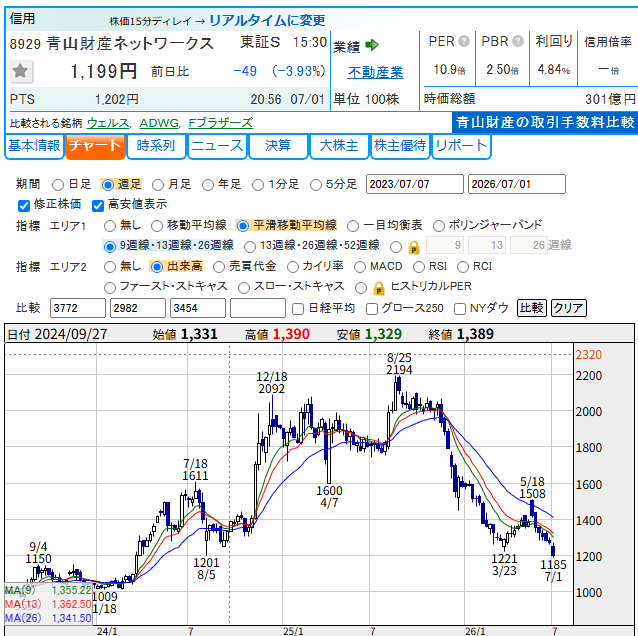
Task: Enable 日経平均 comparison checkbox
Action: 298,309
